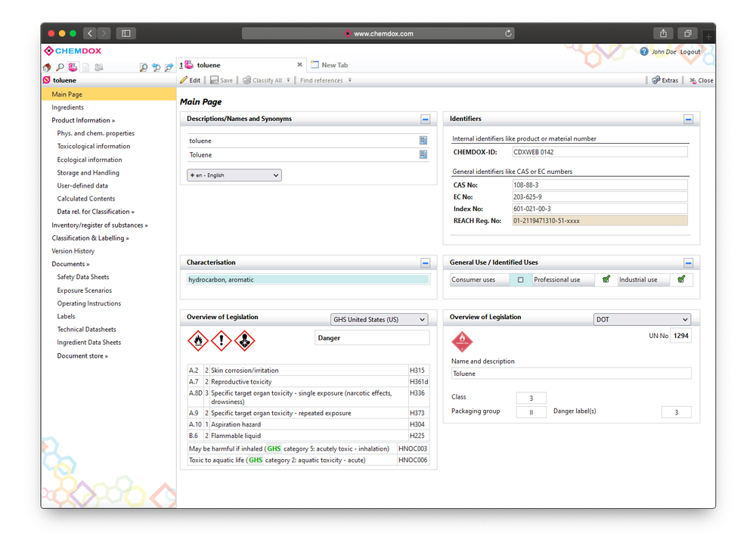Click the Aspiration hazard row text
This screenshot has width=756, height=540.
click(236, 424)
